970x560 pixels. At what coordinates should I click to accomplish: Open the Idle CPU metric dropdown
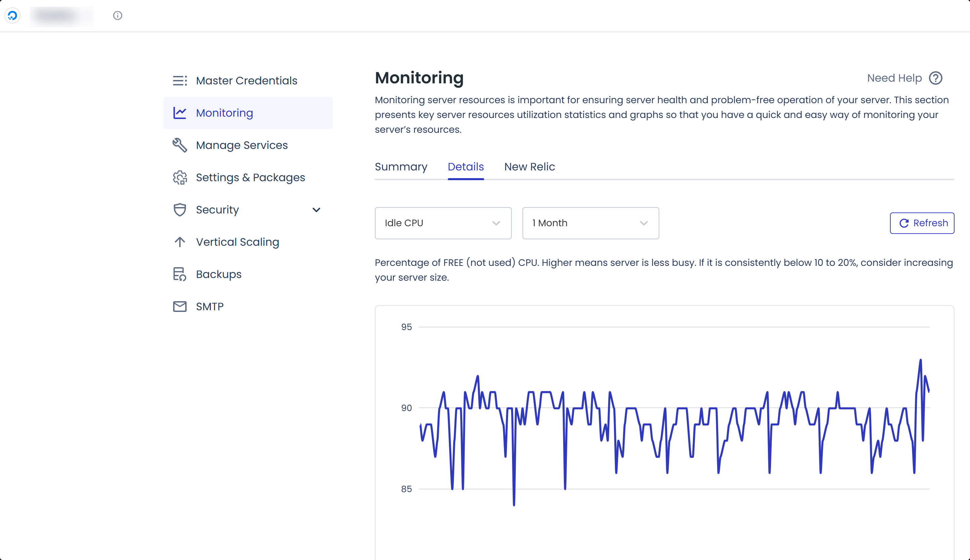tap(443, 223)
